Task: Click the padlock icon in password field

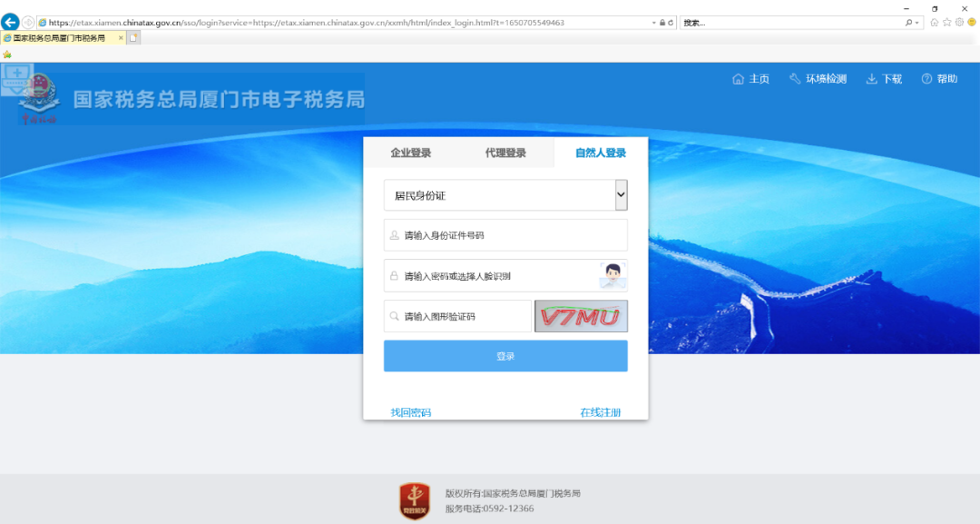Action: pyautogui.click(x=395, y=276)
